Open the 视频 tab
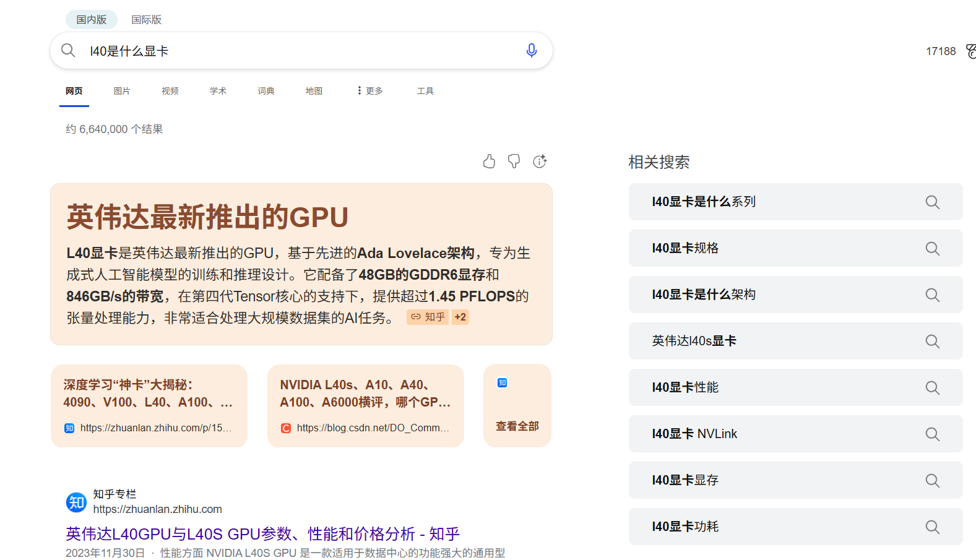This screenshot has height=560, width=976. pyautogui.click(x=170, y=91)
